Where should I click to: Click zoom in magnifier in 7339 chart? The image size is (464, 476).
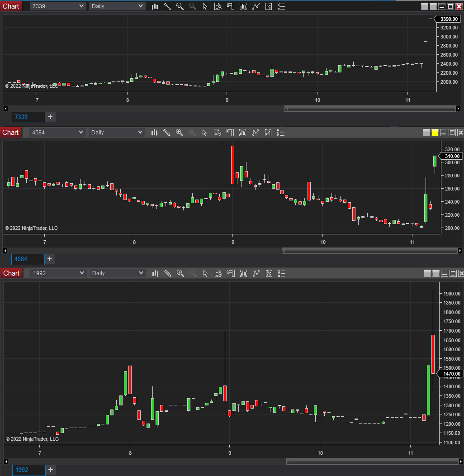pos(180,6)
